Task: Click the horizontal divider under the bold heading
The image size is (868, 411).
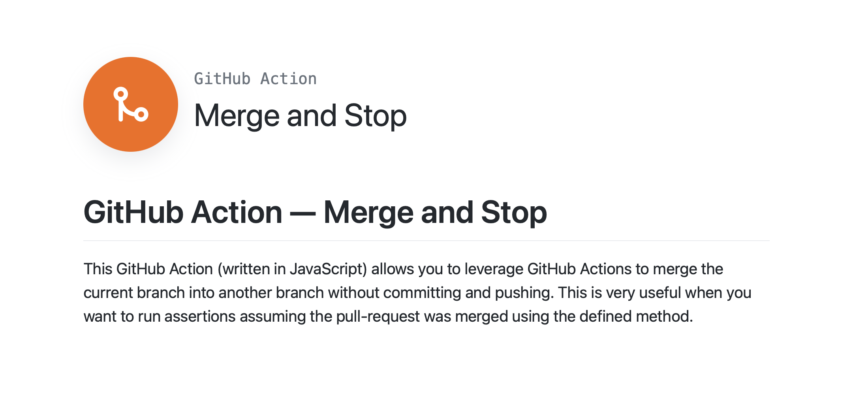Action: (426, 240)
